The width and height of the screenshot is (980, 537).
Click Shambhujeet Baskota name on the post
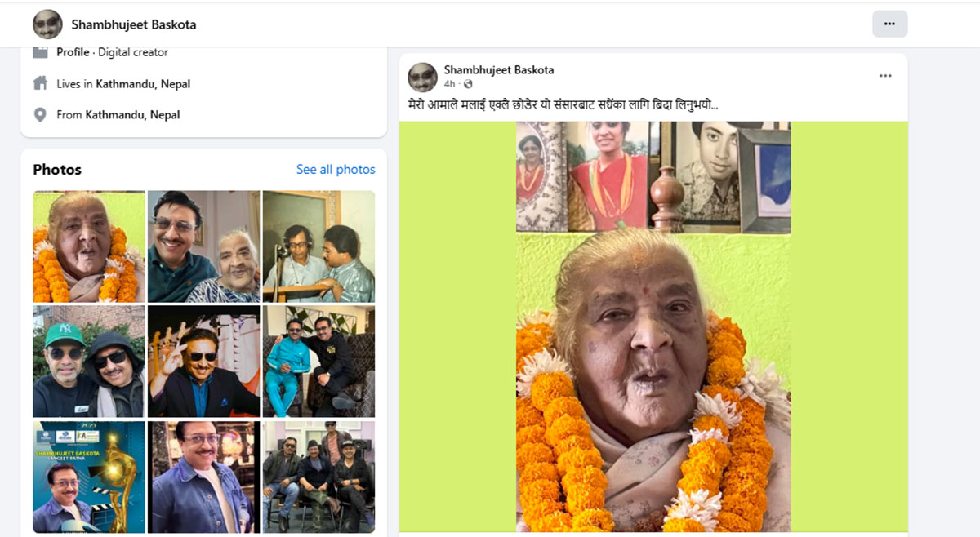click(x=499, y=70)
